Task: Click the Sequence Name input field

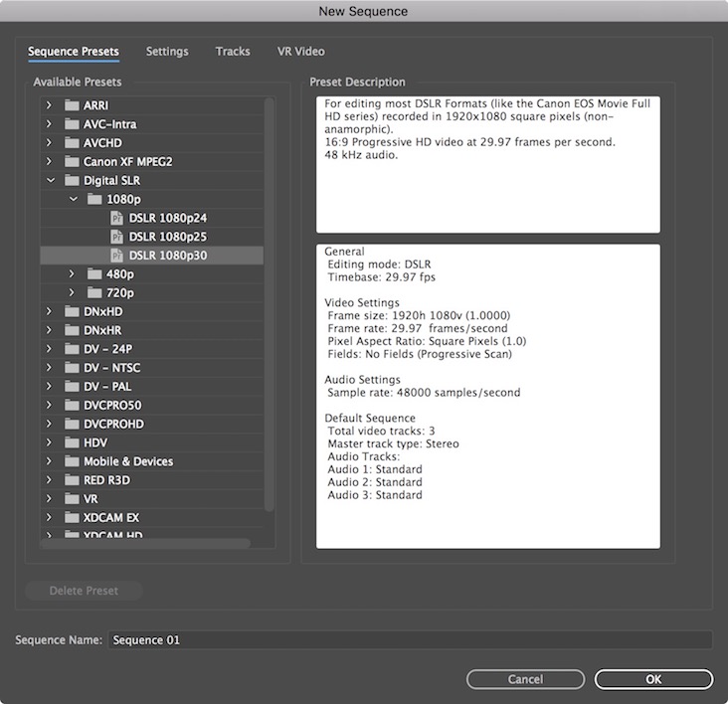Action: pyautogui.click(x=410, y=640)
